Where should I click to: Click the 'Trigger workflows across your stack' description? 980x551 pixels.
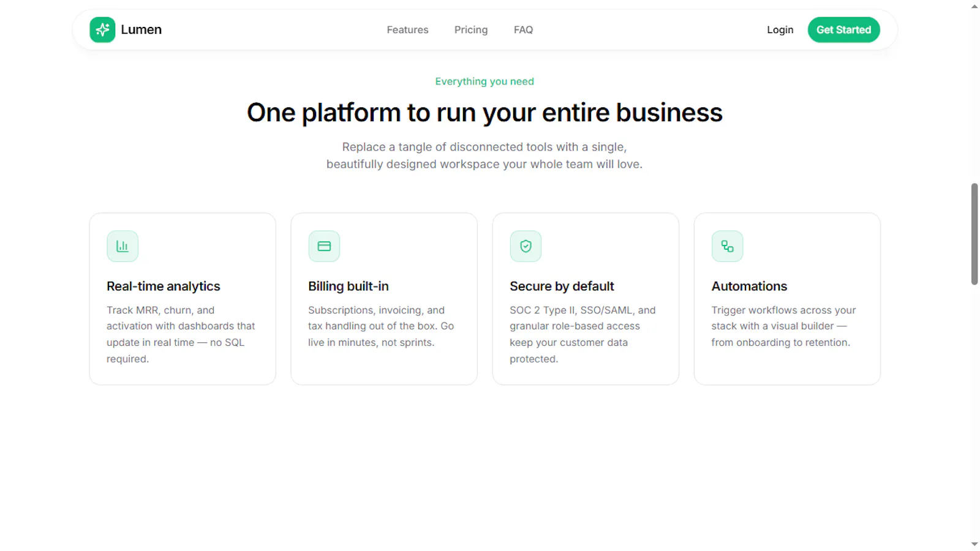pyautogui.click(x=783, y=326)
